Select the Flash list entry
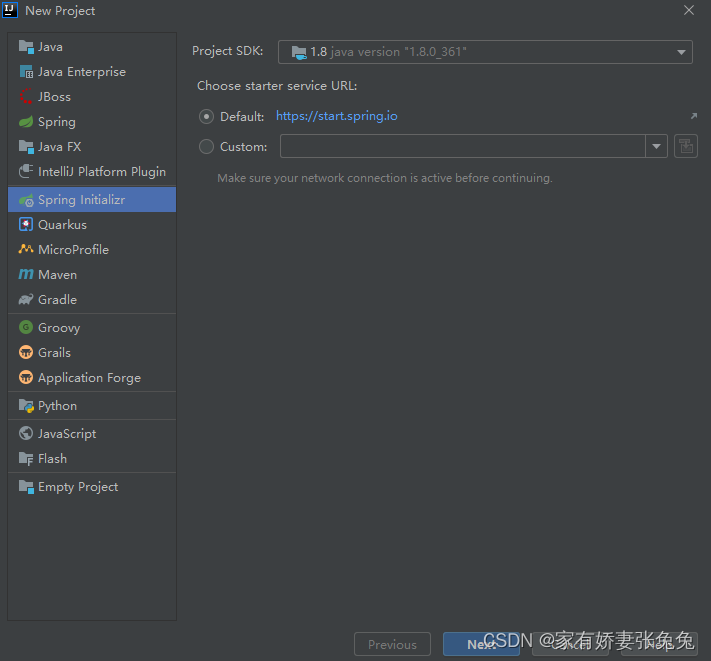The height and width of the screenshot is (661, 711). [x=92, y=458]
